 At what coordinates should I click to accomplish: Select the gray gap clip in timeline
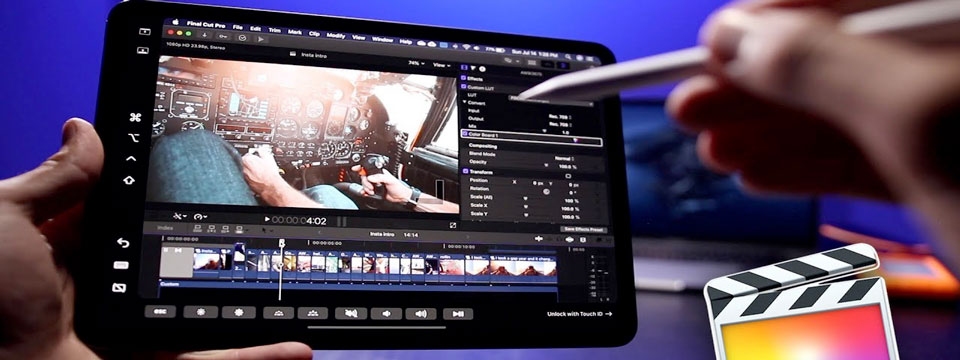[177, 261]
